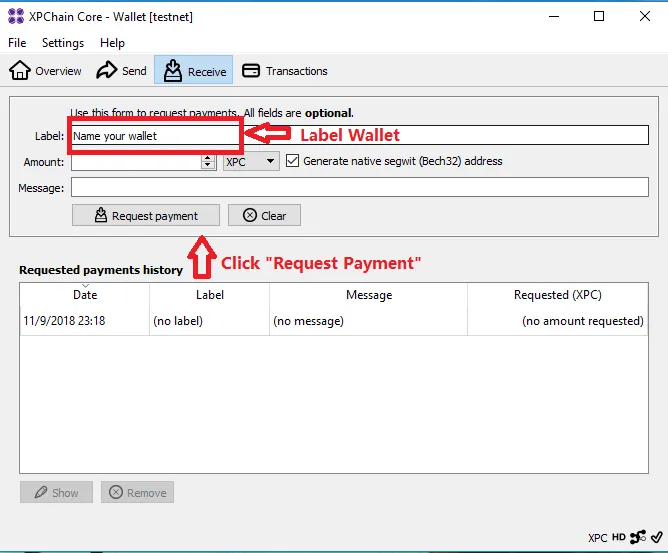The height and width of the screenshot is (553, 668).
Task: Open the File menu
Action: (x=17, y=43)
